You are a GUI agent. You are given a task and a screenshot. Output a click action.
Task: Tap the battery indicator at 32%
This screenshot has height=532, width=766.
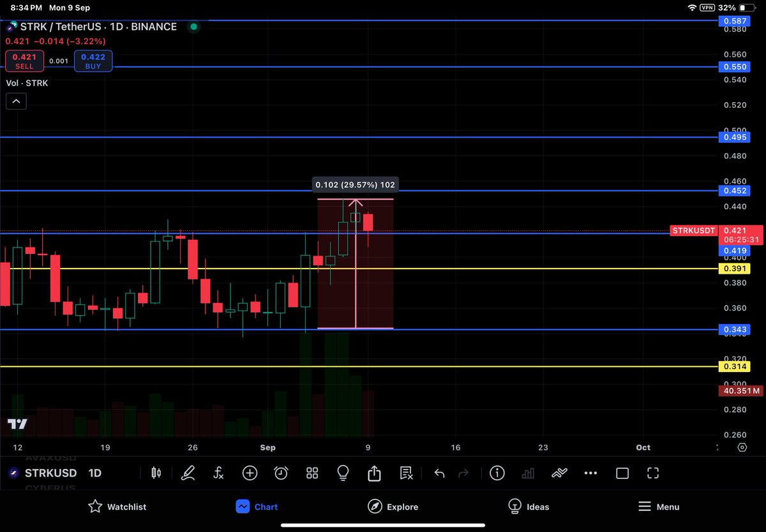coord(748,8)
